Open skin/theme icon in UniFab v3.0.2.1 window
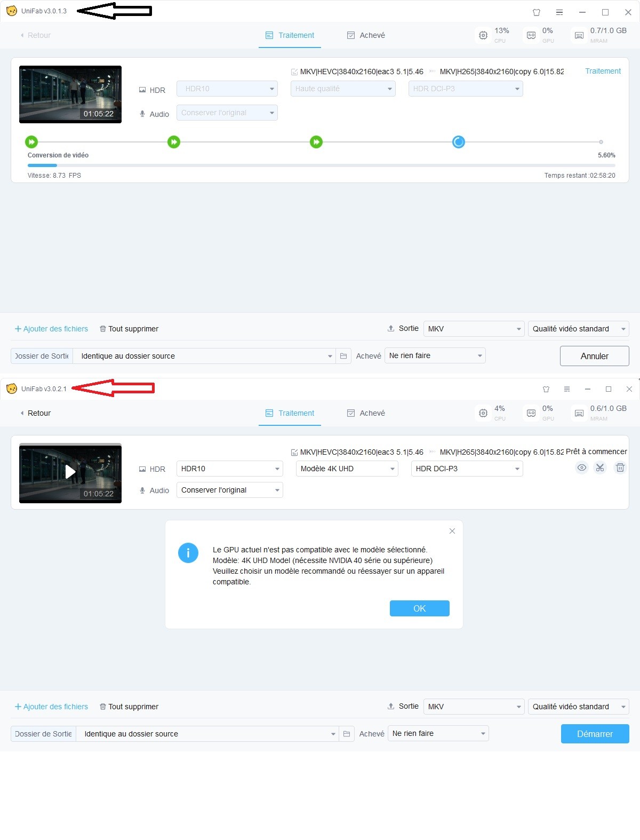This screenshot has width=640, height=840. click(546, 389)
